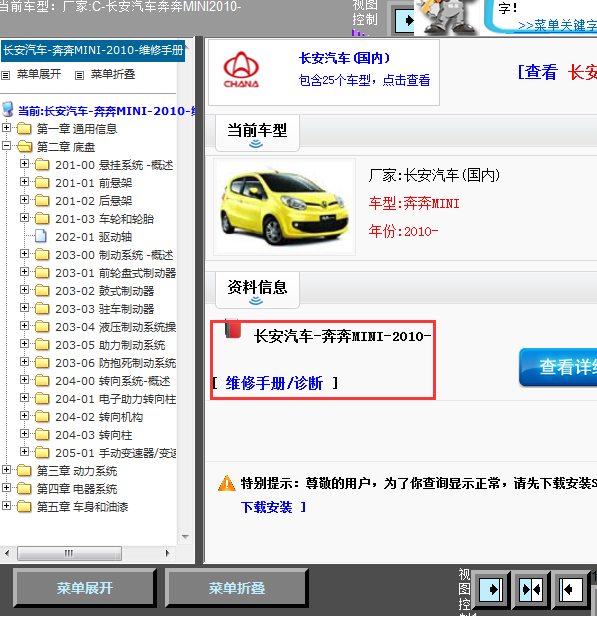Click bottom 菜单折叠 button
The height and width of the screenshot is (620, 597).
pyautogui.click(x=236, y=588)
